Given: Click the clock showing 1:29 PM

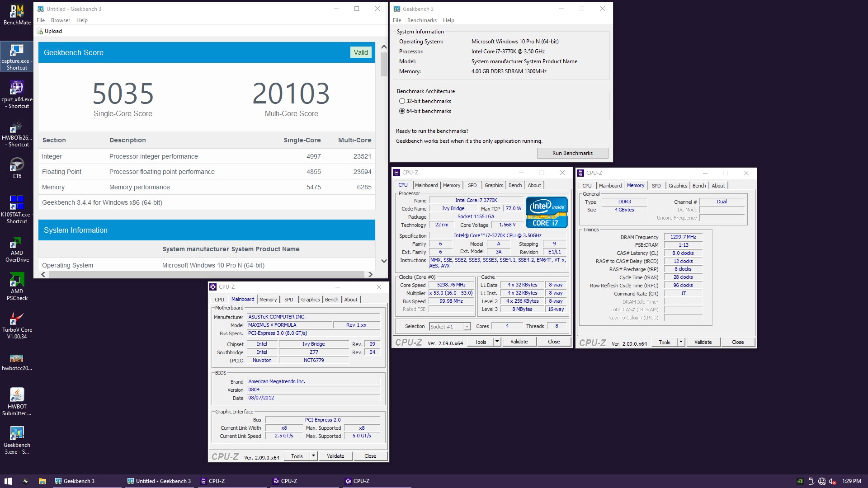Looking at the screenshot, I should (852, 481).
